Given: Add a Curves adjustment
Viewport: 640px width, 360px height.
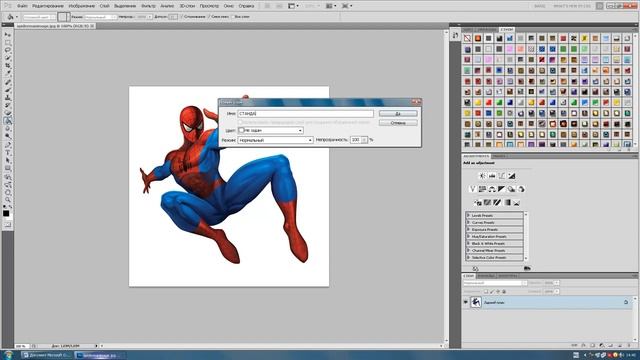Looking at the screenshot, I should [x=502, y=176].
